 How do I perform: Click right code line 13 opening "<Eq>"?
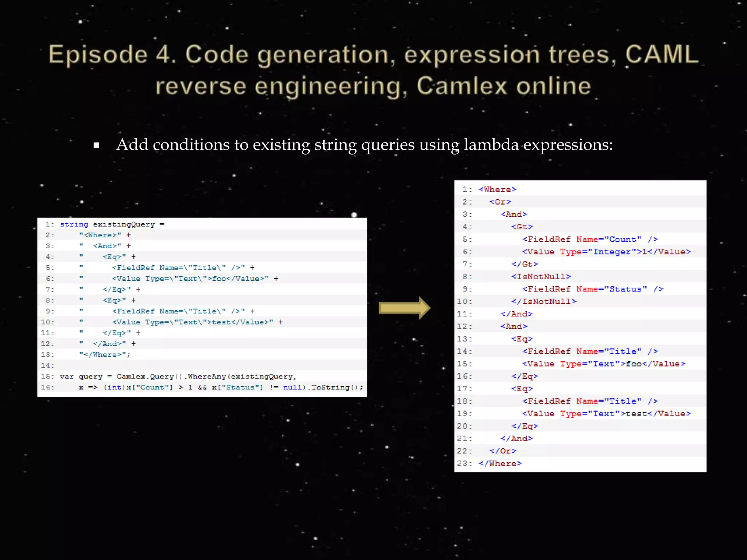pos(522,339)
